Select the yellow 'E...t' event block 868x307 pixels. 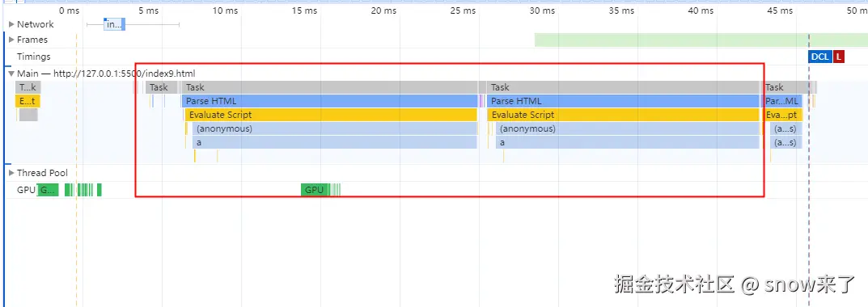click(x=28, y=101)
